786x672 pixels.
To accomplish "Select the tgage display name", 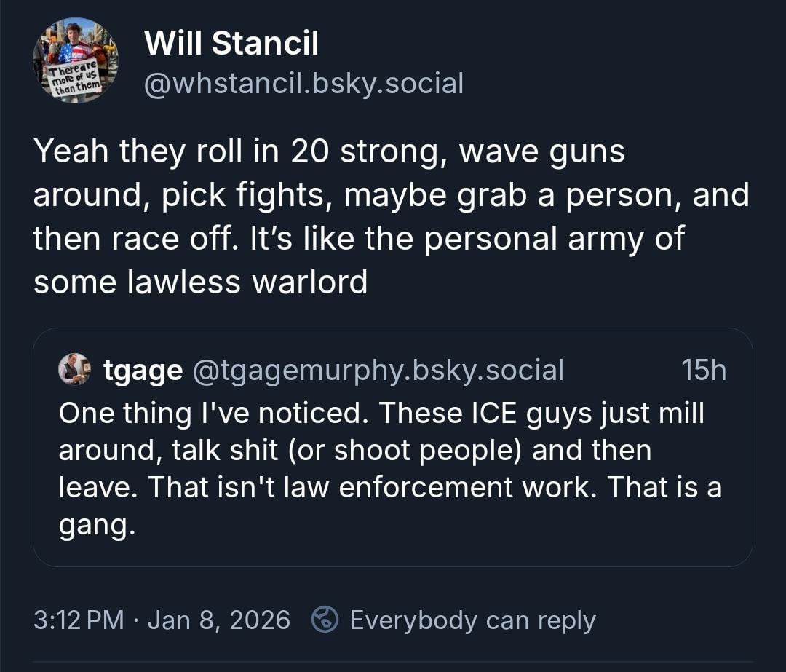I will click(143, 371).
